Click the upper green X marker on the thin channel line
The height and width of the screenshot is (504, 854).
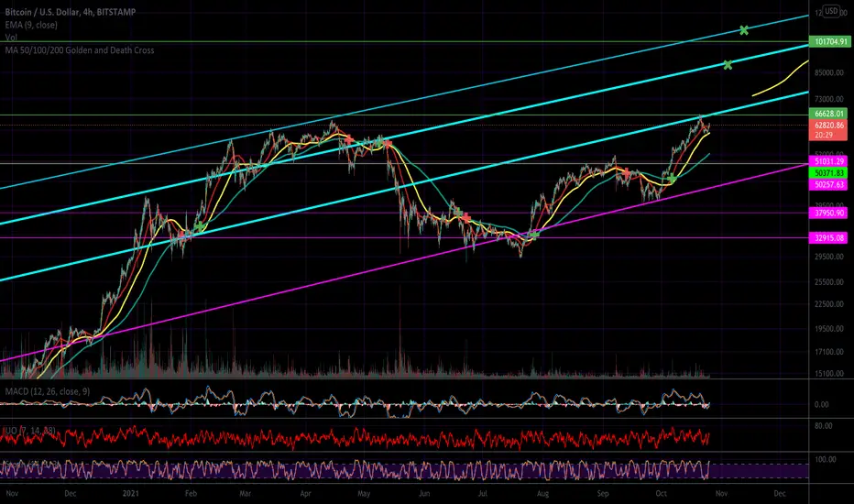click(x=743, y=30)
